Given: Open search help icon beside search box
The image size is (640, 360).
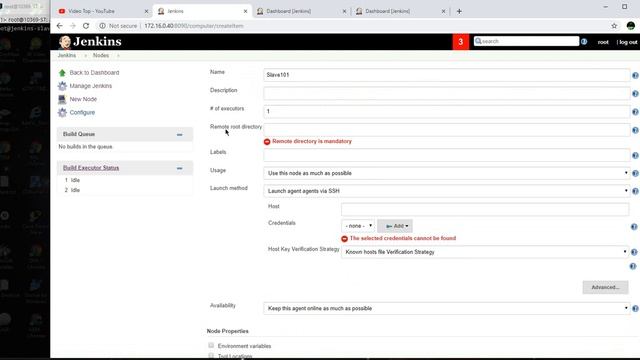Looking at the screenshot, I should click(584, 41).
